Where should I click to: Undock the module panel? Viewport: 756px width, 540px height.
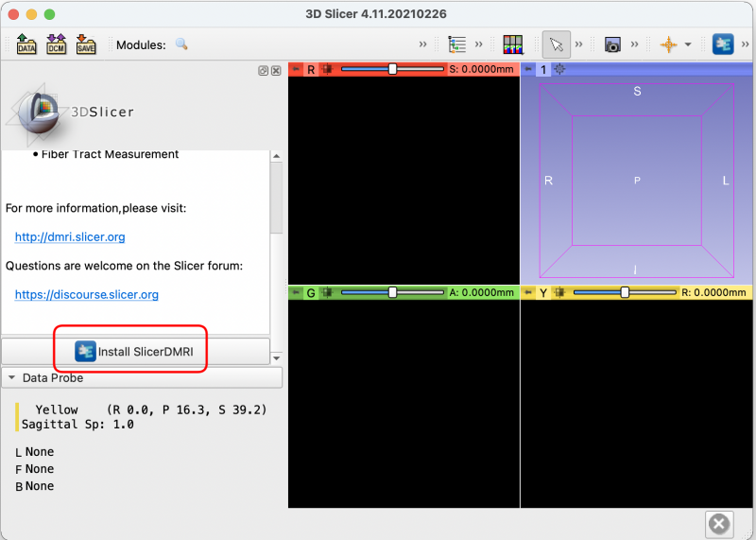click(x=264, y=71)
